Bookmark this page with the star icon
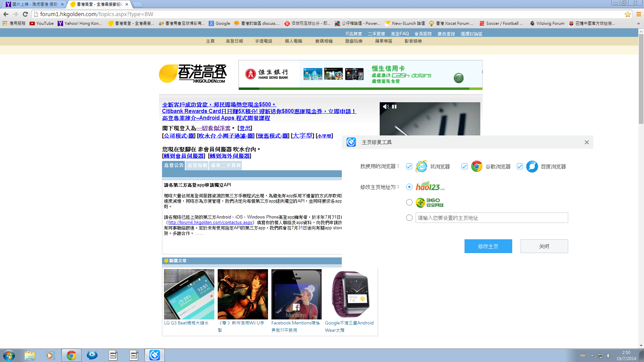Image resolution: width=644 pixels, height=362 pixels. pyautogui.click(x=628, y=14)
